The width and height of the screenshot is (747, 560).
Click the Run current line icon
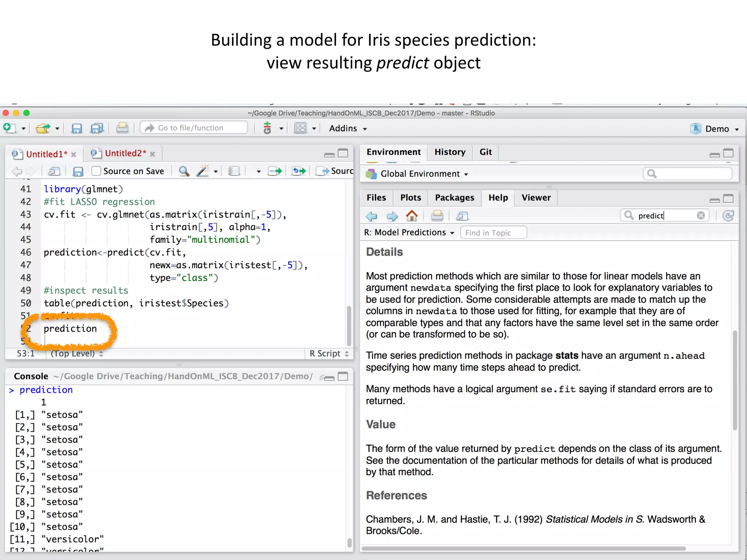click(x=275, y=171)
